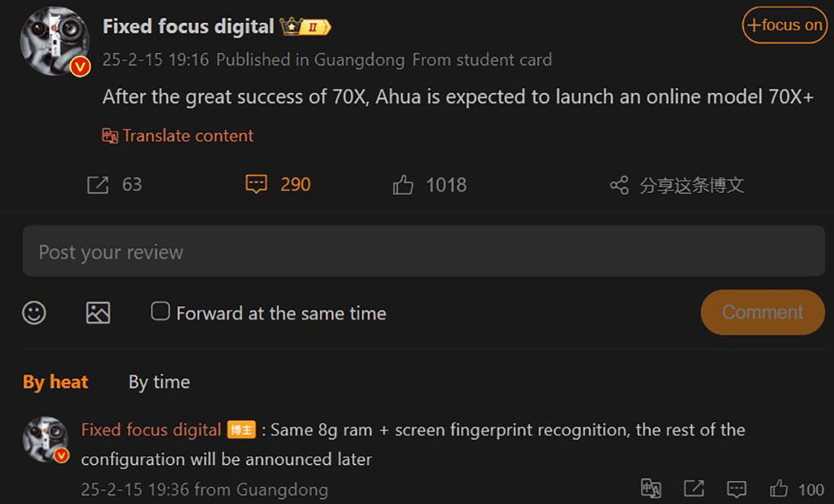Forward the comment using its share icon
Screen dimensions: 834x504
[x=694, y=489]
